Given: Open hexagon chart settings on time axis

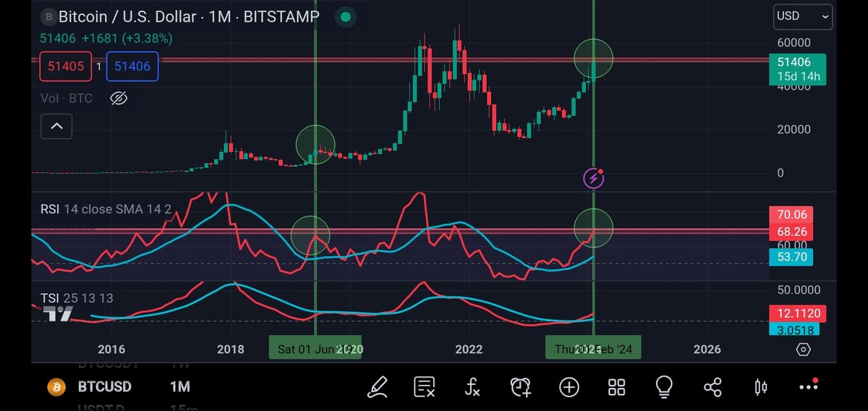Looking at the screenshot, I should (803, 349).
